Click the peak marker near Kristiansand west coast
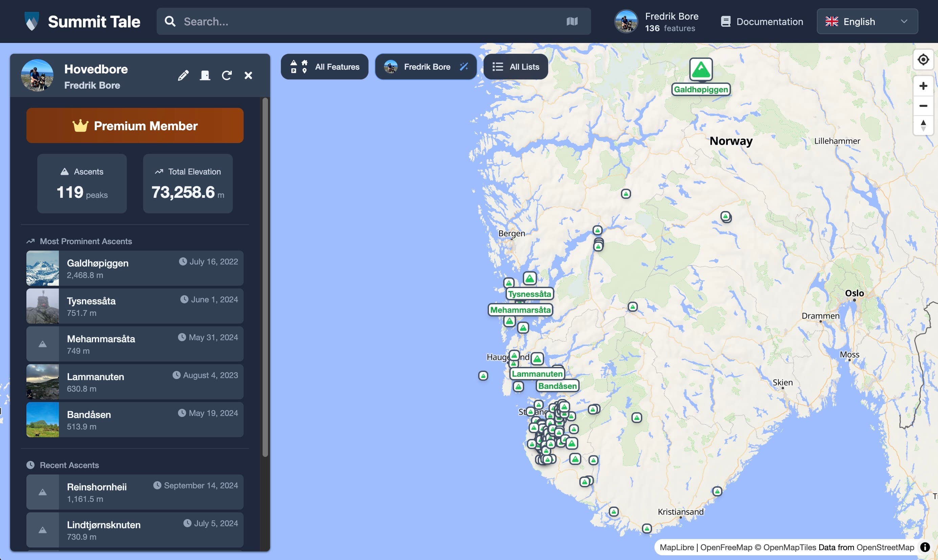The width and height of the screenshot is (938, 560). coord(613,512)
